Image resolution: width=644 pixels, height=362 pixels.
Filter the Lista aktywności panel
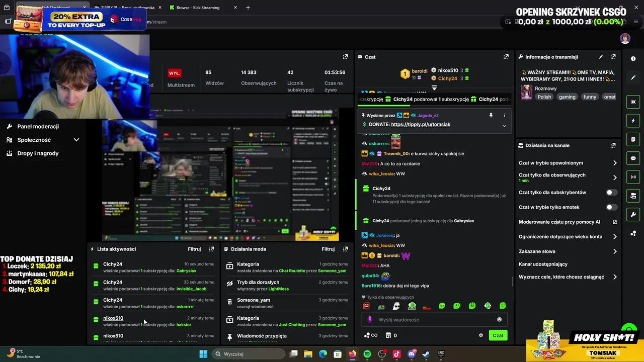tap(194, 249)
